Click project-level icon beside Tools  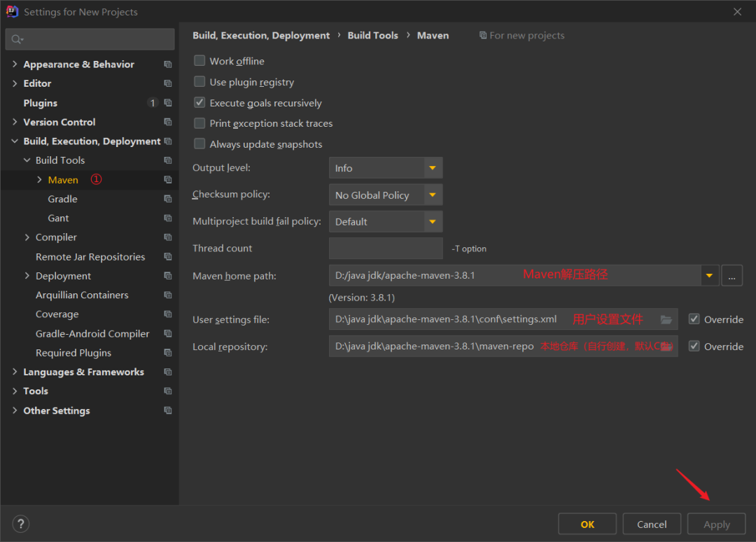coord(168,391)
